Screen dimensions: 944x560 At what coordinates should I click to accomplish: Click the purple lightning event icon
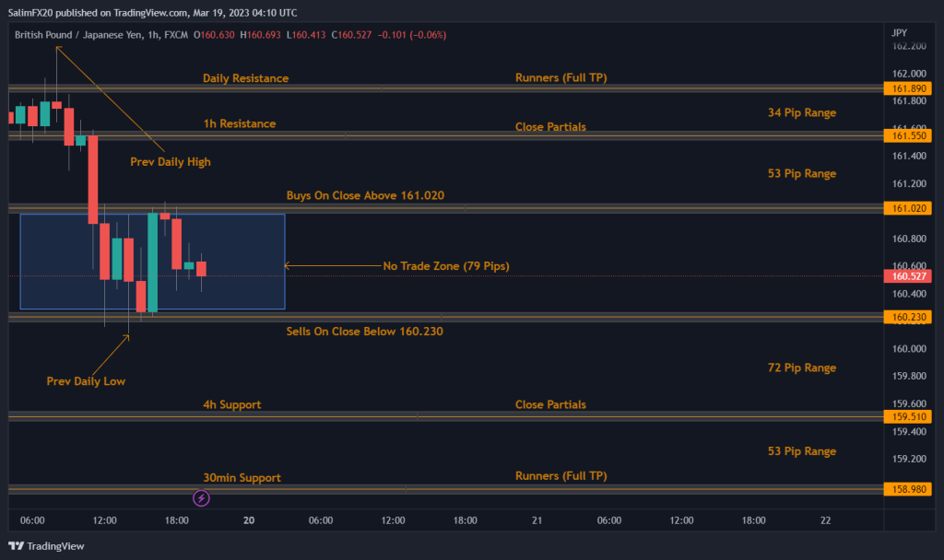pos(201,498)
